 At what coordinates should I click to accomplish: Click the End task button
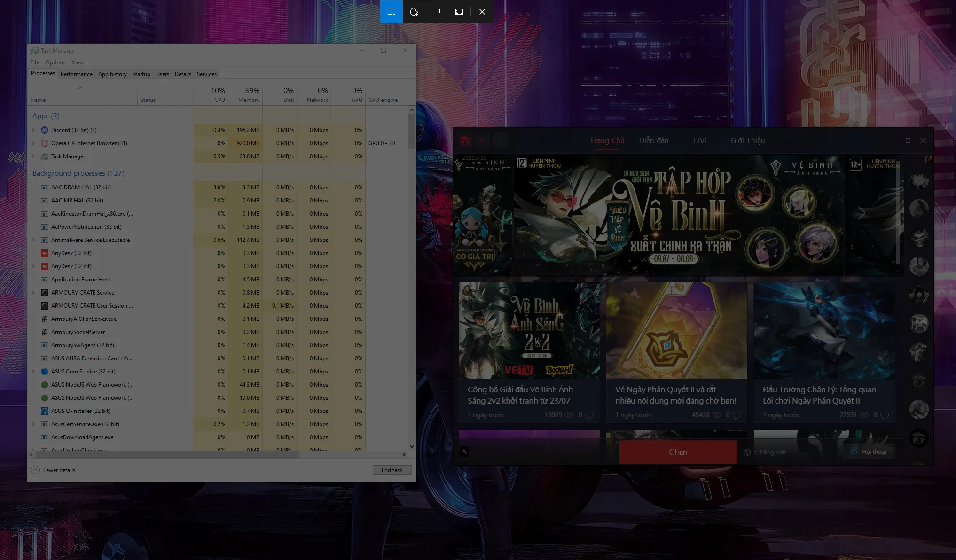coord(392,470)
